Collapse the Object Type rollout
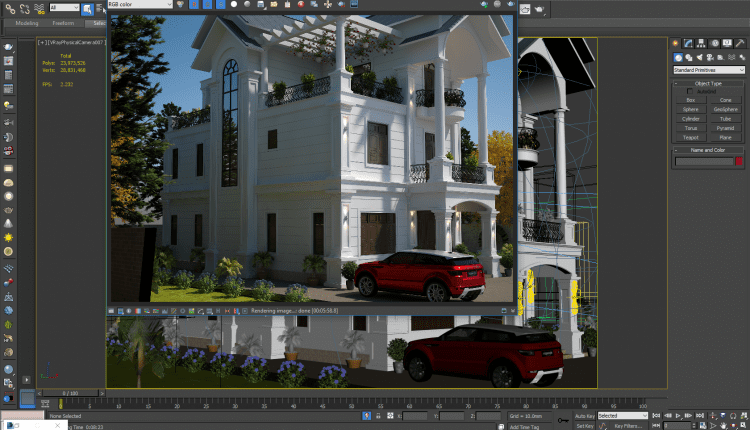 coord(708,83)
